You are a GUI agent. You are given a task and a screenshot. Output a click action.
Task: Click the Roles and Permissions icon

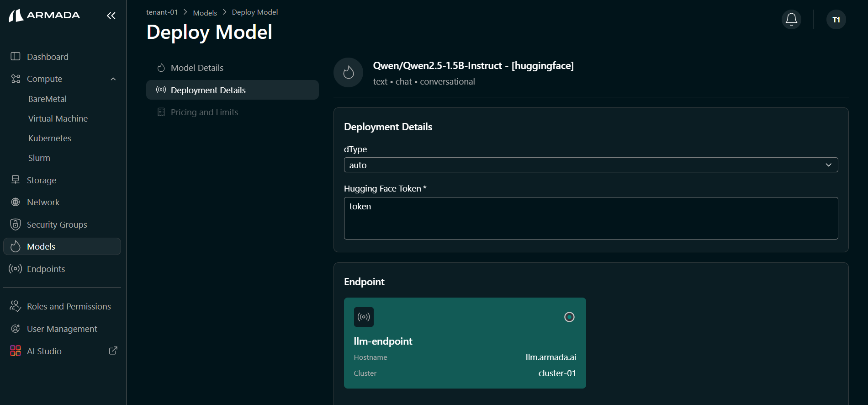click(x=16, y=306)
